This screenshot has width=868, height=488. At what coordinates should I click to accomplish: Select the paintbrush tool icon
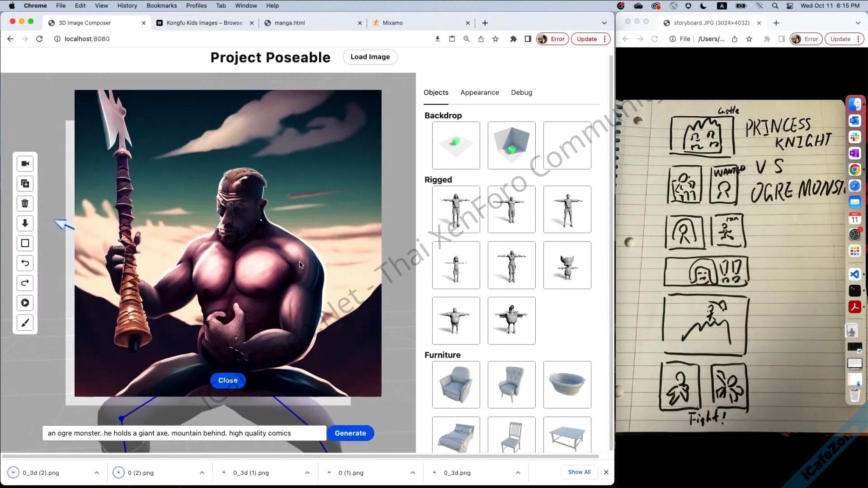pyautogui.click(x=25, y=323)
